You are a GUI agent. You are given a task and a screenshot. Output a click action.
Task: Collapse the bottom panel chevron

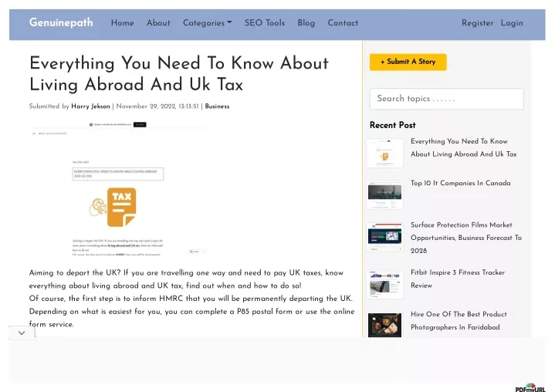pyautogui.click(x=22, y=333)
